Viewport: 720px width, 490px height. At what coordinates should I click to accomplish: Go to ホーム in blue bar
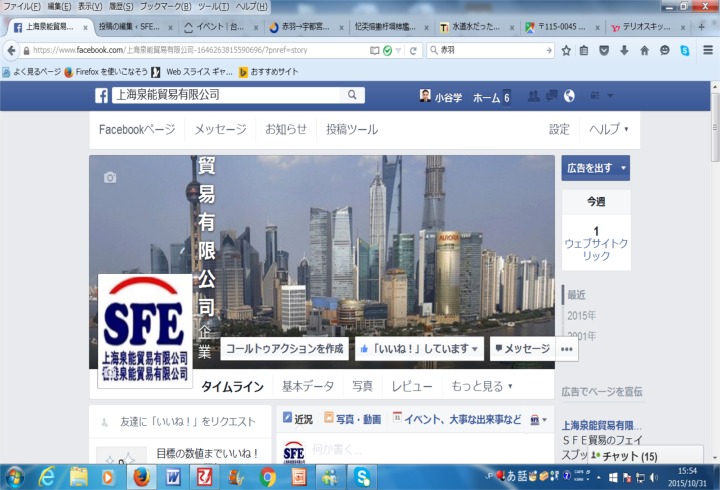tap(486, 97)
